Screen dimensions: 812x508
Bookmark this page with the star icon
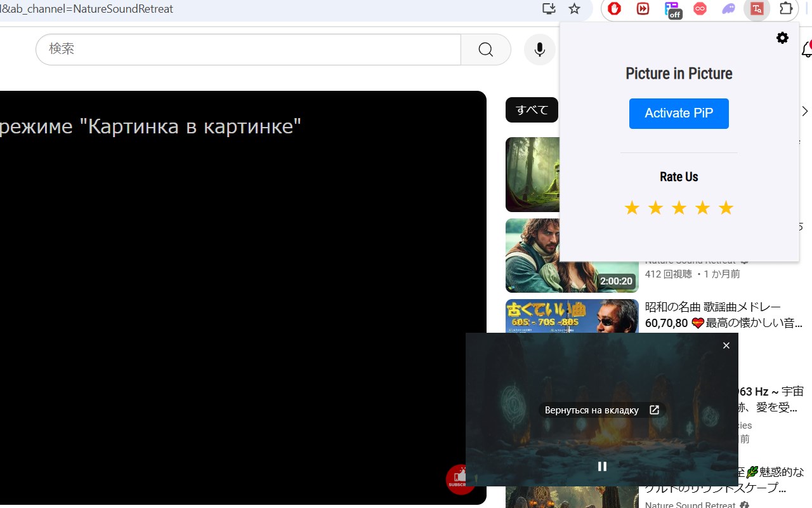(574, 9)
